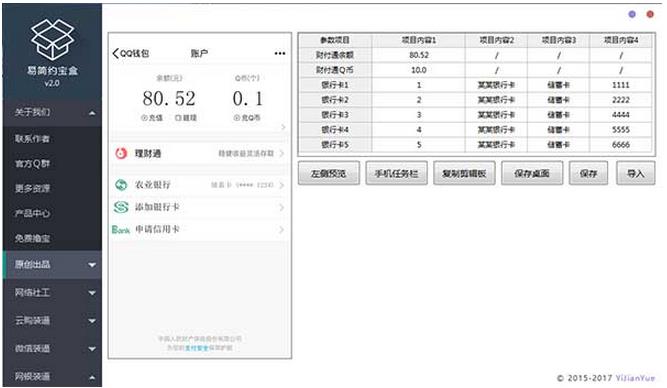
Task: Click the 导入 button
Action: coord(636,173)
